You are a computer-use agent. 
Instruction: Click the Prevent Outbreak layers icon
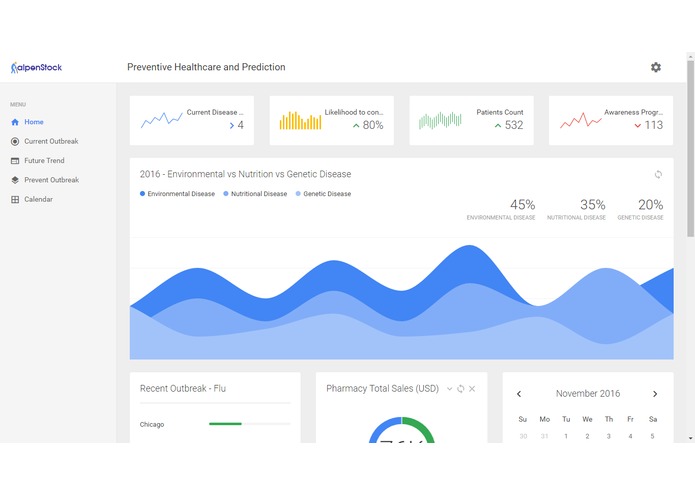[15, 180]
